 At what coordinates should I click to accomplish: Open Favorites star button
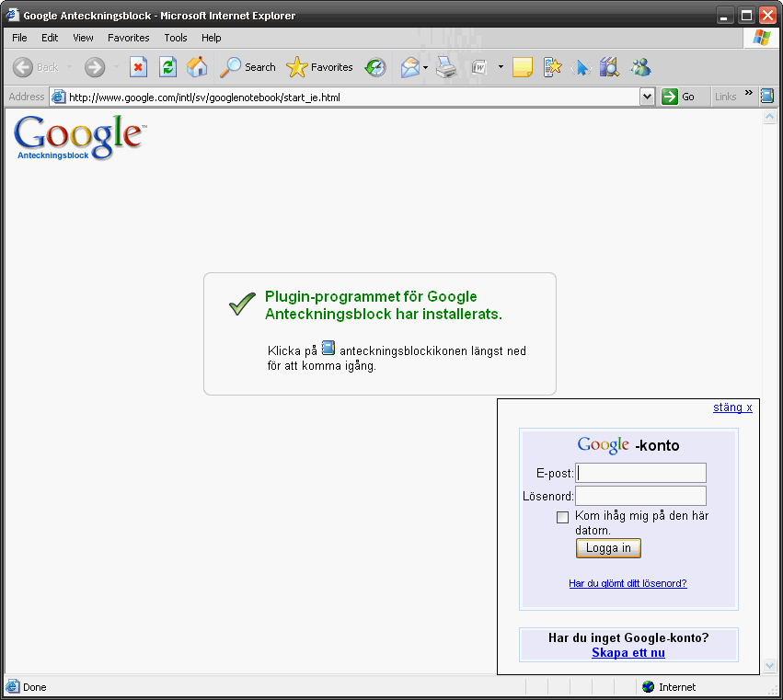click(x=320, y=67)
